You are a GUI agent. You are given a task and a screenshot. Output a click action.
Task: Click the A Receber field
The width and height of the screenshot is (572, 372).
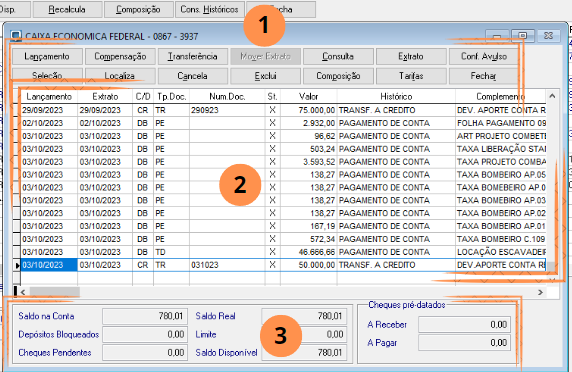coord(464,324)
